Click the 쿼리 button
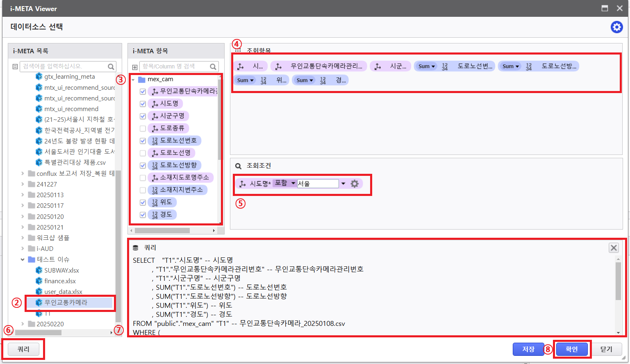The height and width of the screenshot is (364, 630). [x=23, y=349]
